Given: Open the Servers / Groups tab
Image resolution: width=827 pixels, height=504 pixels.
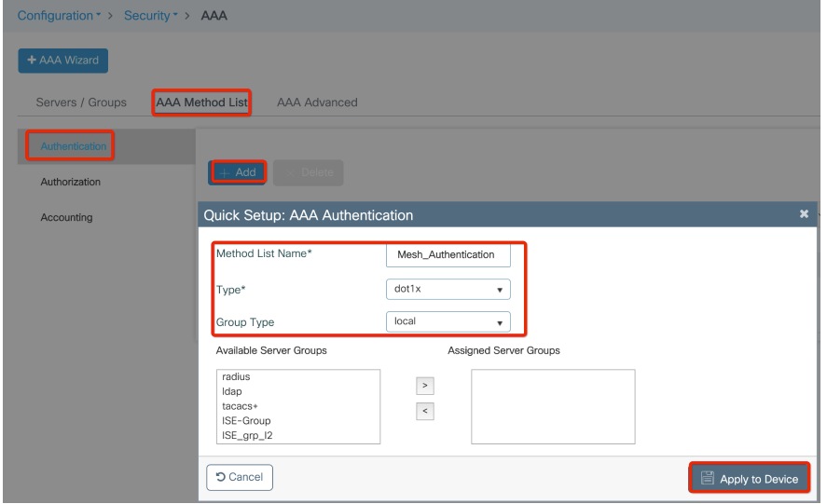Looking at the screenshot, I should click(x=80, y=102).
